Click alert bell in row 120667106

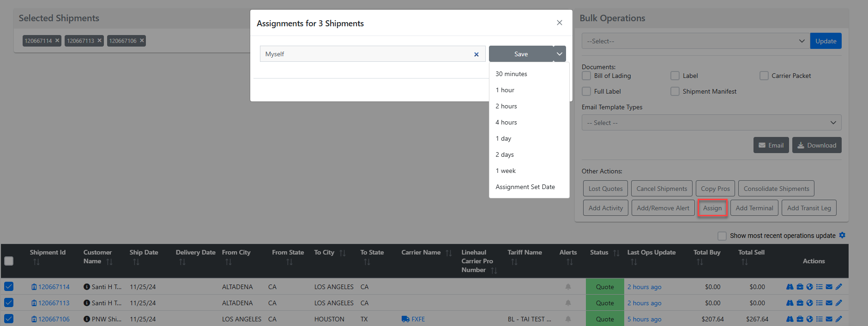point(568,319)
